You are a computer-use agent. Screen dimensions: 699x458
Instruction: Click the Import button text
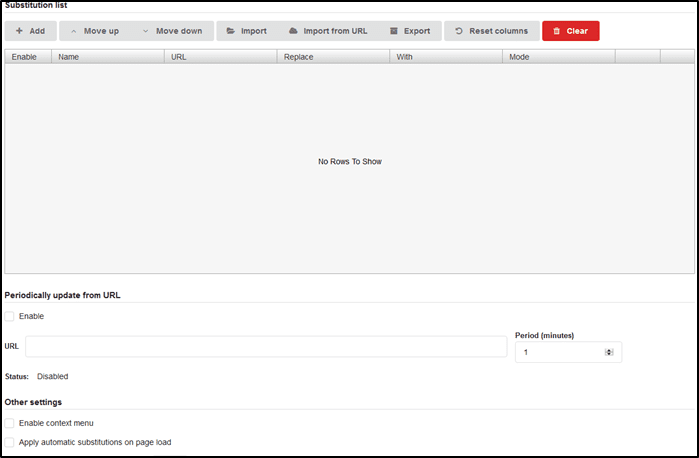coord(254,31)
